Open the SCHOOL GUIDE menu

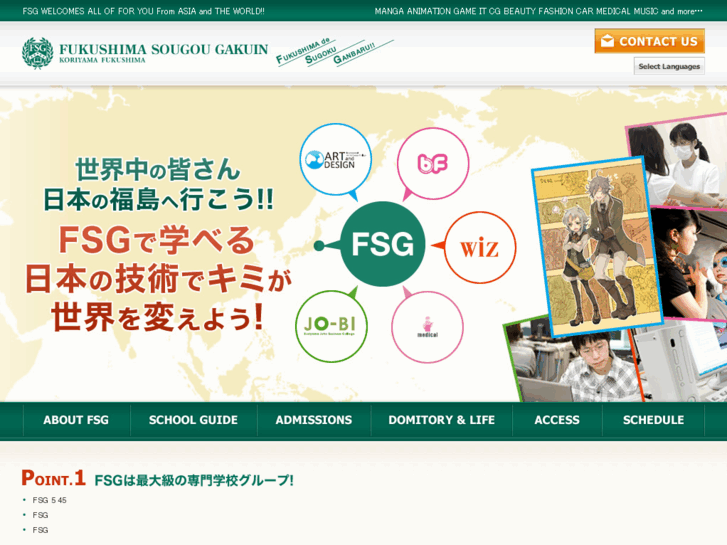(193, 420)
